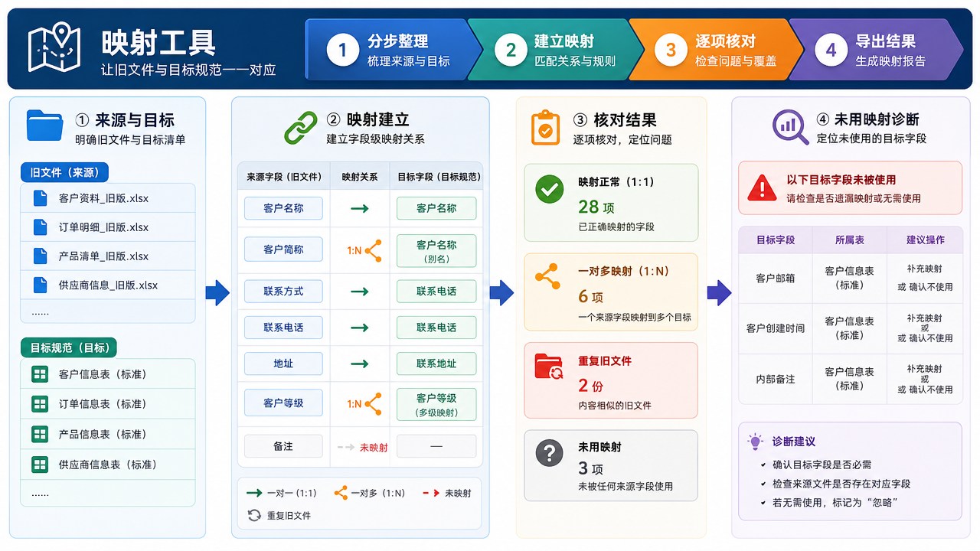Click the red folder icon on 重复旧文件 card
The width and height of the screenshot is (980, 551).
click(549, 367)
